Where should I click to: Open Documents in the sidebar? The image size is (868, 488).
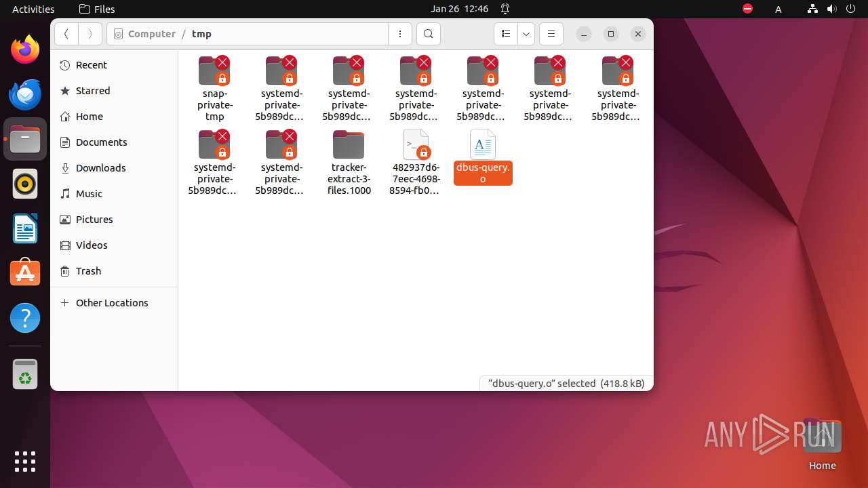(114, 142)
